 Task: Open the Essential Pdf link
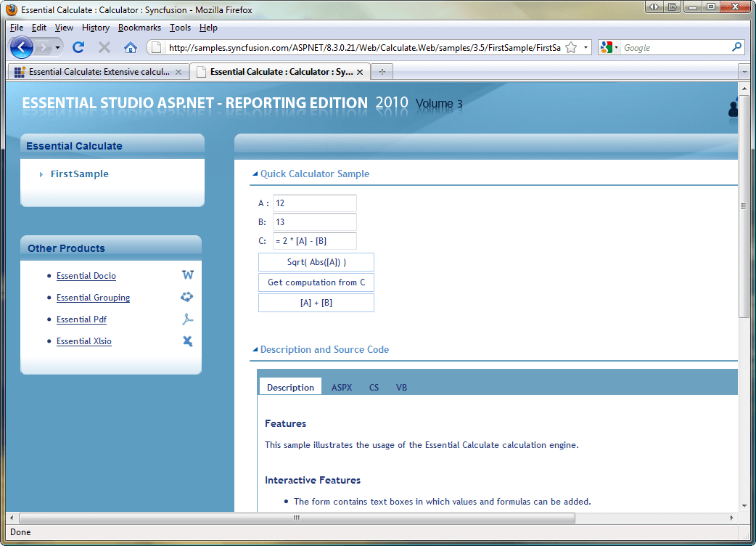point(81,319)
